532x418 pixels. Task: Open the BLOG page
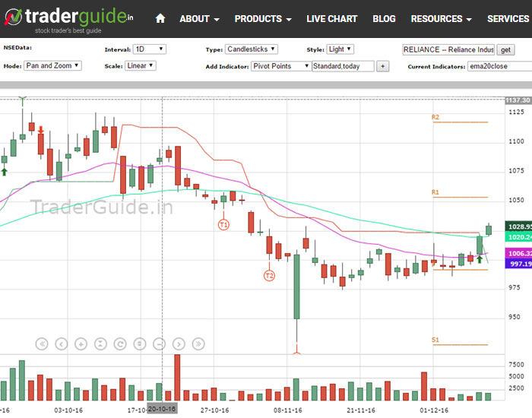tap(384, 19)
